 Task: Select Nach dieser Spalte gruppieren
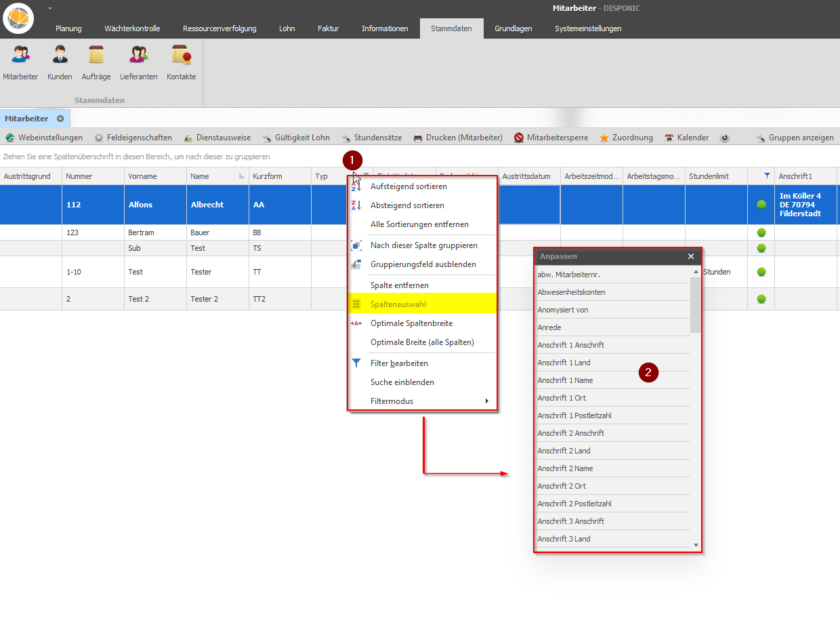[422, 245]
